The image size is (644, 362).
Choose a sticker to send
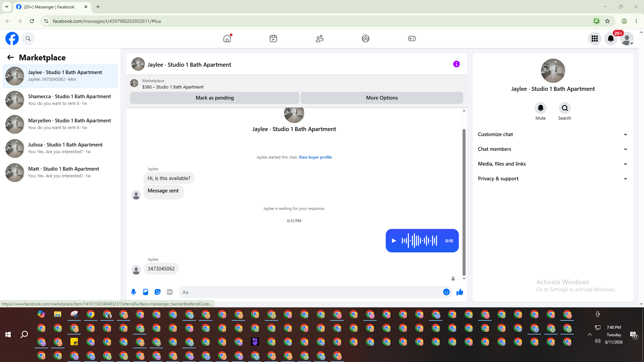tap(158, 292)
